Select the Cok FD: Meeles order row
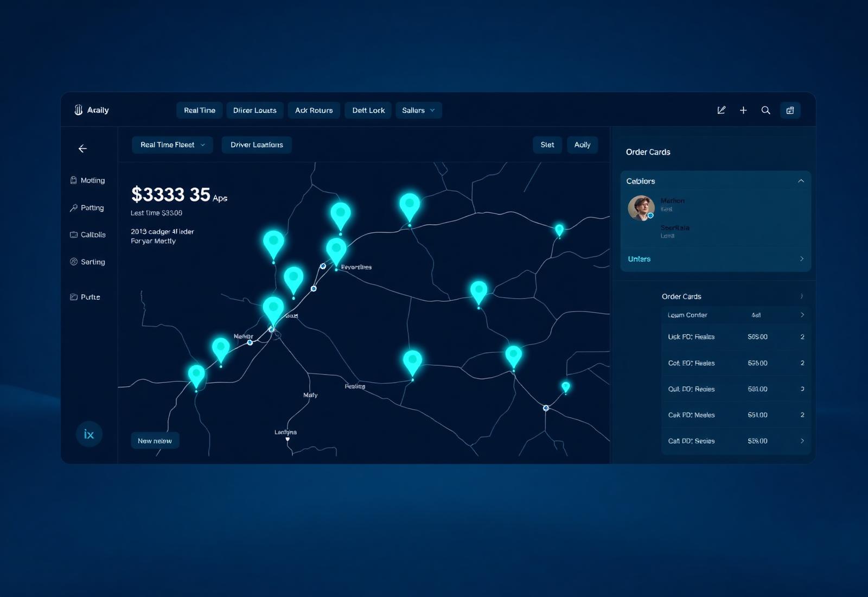Viewport: 868px width, 597px height. [736, 415]
